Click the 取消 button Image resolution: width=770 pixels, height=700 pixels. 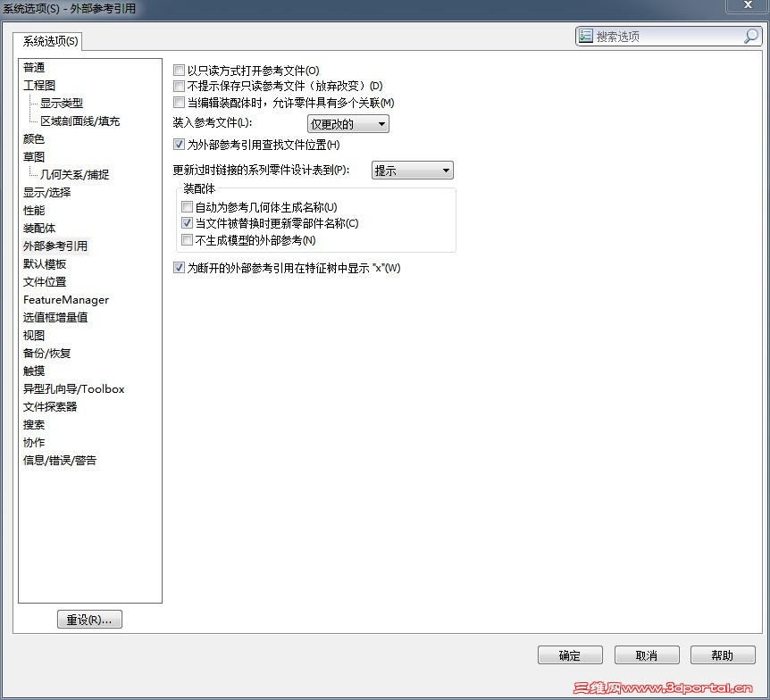647,654
